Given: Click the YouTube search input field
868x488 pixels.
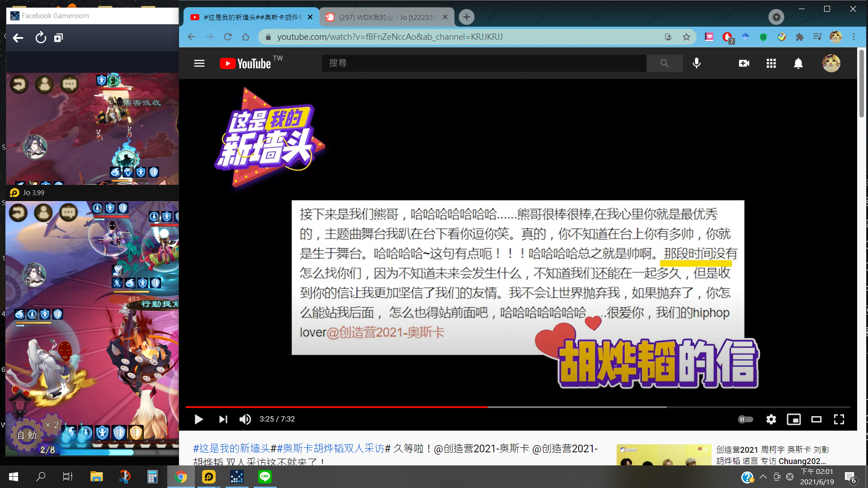Looking at the screenshot, I should coord(484,63).
